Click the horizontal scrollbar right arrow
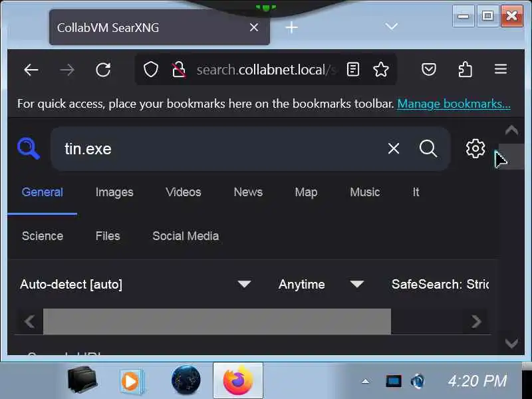532x399 pixels. point(476,321)
